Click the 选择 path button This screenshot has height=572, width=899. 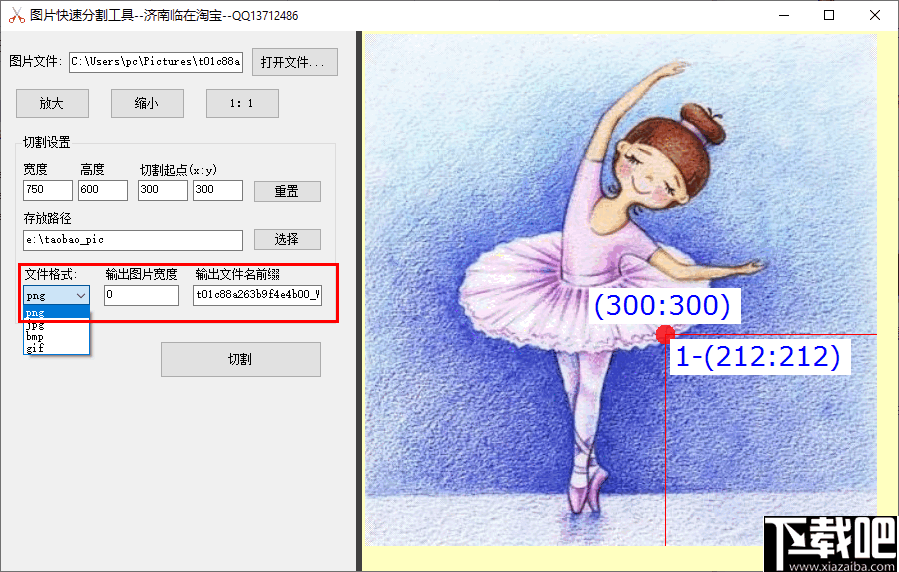287,240
